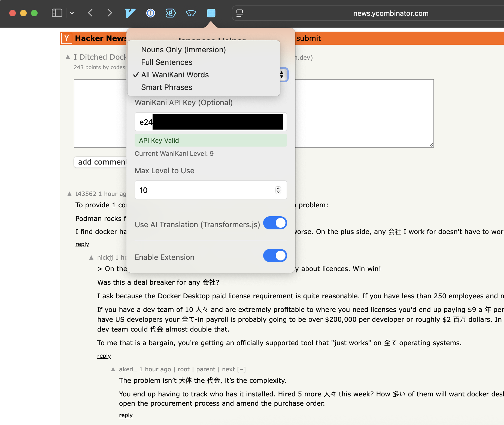Click reply under akerl_ comment

[x=126, y=415]
